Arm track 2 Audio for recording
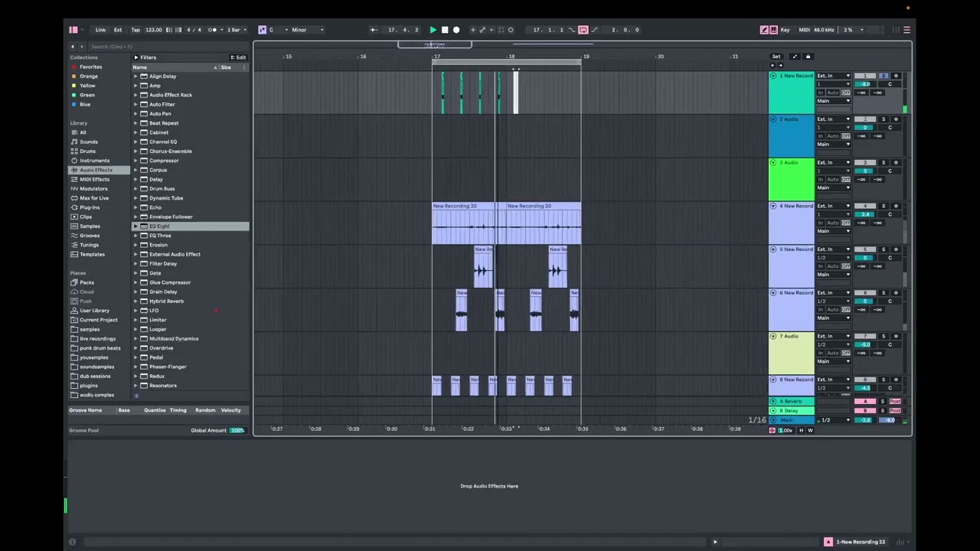Image resolution: width=980 pixels, height=551 pixels. (896, 119)
